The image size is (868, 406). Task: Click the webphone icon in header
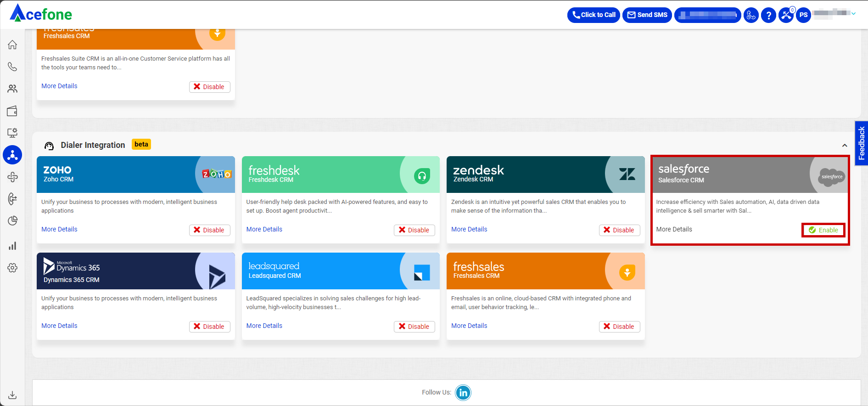pos(751,15)
